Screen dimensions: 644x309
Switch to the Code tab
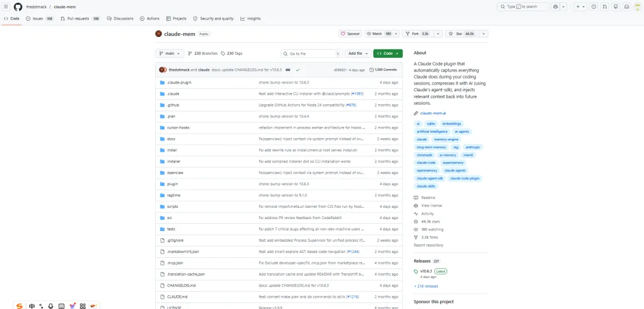(x=11, y=18)
